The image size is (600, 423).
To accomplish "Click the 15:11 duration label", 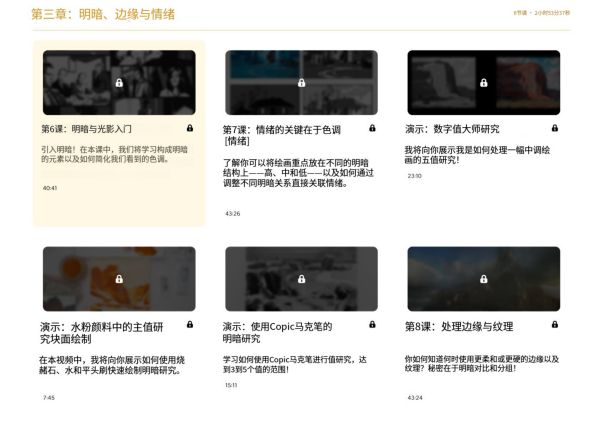I will 231,385.
